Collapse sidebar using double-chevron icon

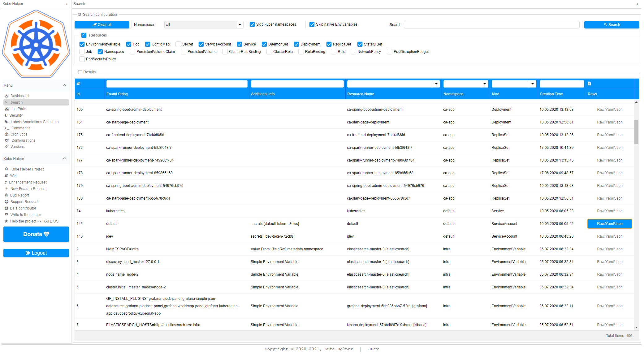click(x=67, y=4)
